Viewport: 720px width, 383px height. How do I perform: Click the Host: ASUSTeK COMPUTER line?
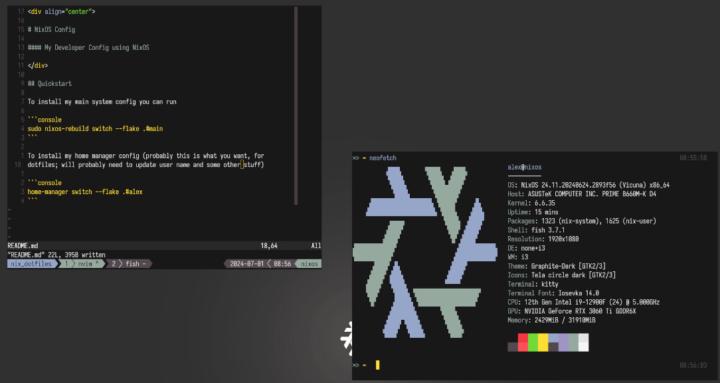click(x=582, y=194)
